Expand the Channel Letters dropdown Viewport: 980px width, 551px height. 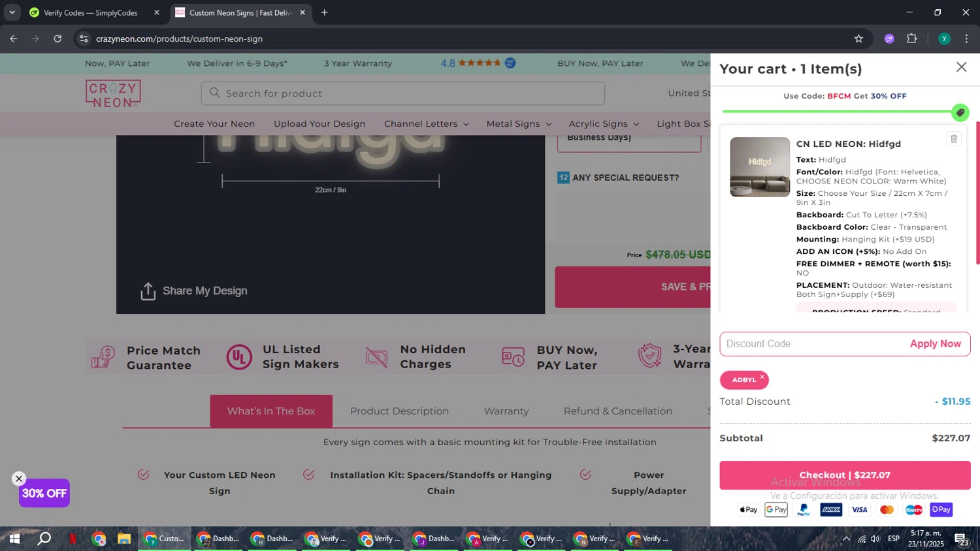(426, 124)
